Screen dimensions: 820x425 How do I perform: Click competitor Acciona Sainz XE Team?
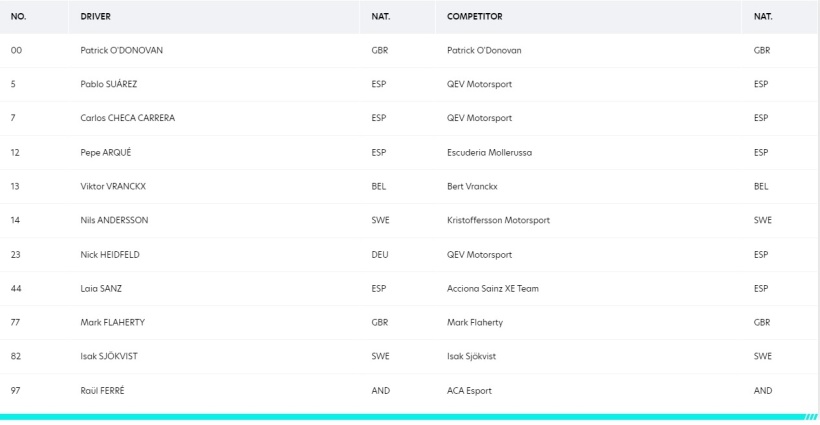tap(493, 289)
